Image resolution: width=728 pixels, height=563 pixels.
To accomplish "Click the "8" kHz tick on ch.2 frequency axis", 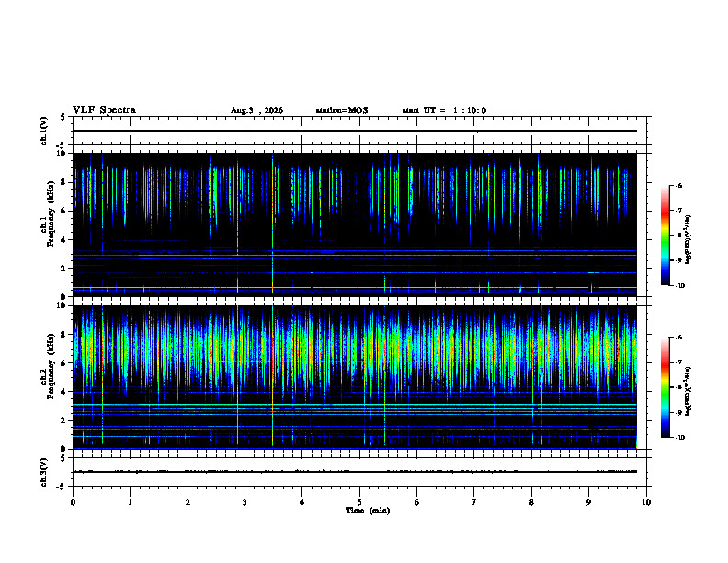I will click(64, 335).
